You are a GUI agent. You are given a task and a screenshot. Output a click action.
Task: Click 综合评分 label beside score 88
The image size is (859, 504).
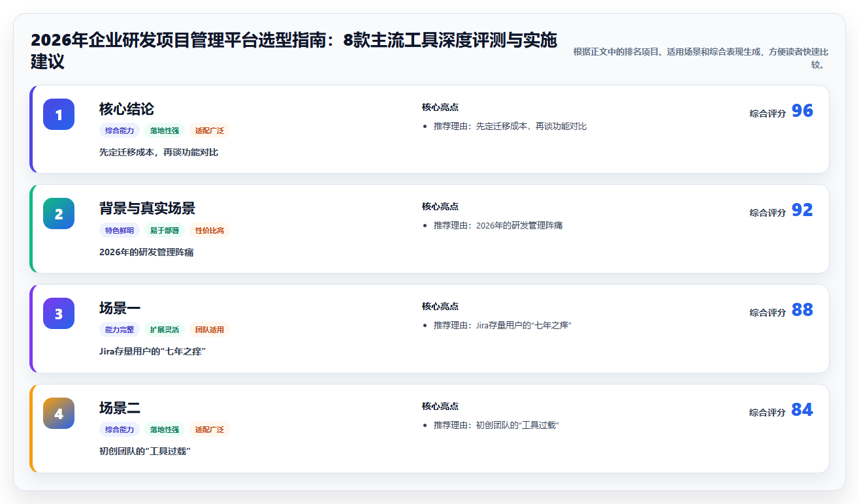tap(768, 313)
